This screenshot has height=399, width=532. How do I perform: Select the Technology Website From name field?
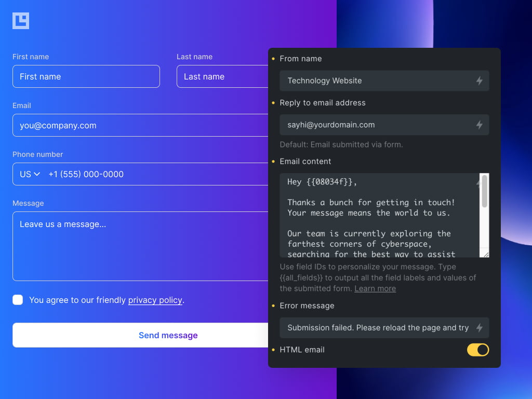377,81
